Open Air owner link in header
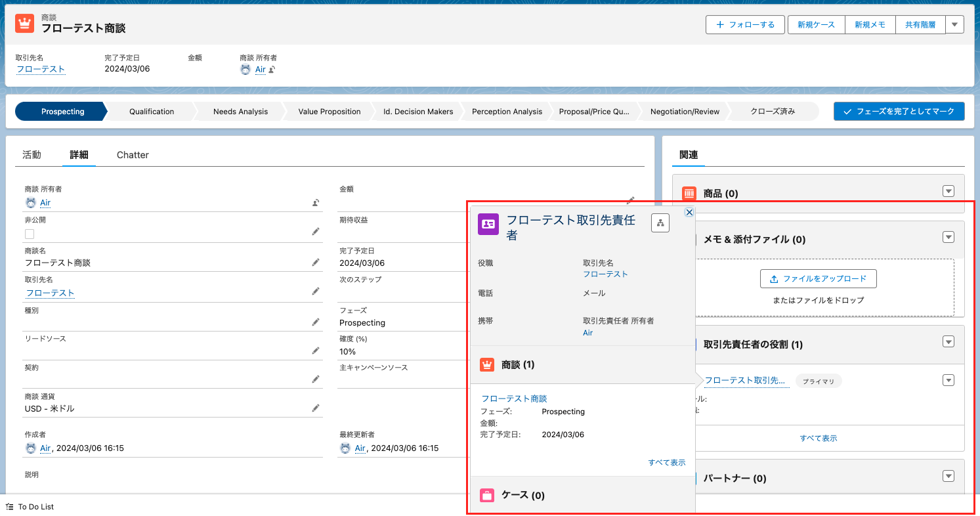 pyautogui.click(x=260, y=69)
